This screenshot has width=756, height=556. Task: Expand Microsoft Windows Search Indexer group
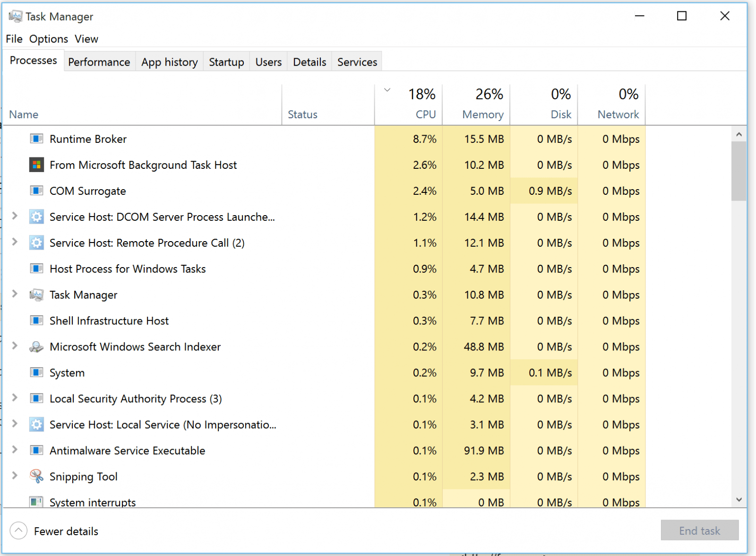tap(15, 346)
